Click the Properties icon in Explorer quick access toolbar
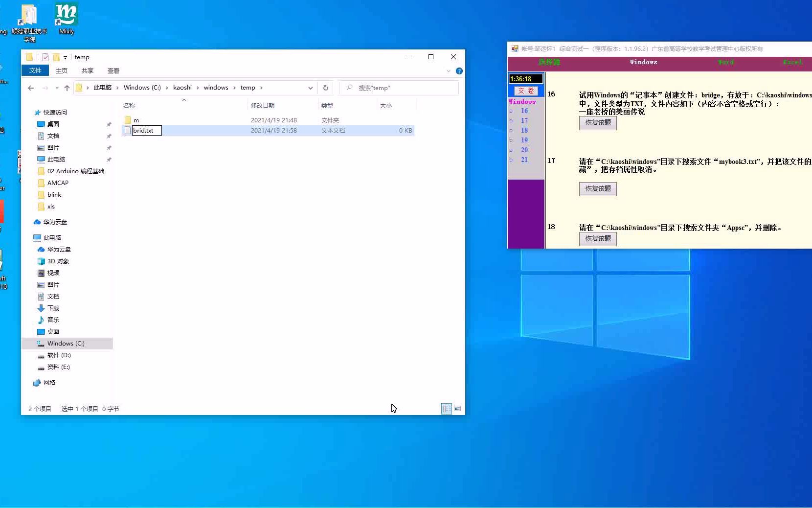 tap(45, 57)
